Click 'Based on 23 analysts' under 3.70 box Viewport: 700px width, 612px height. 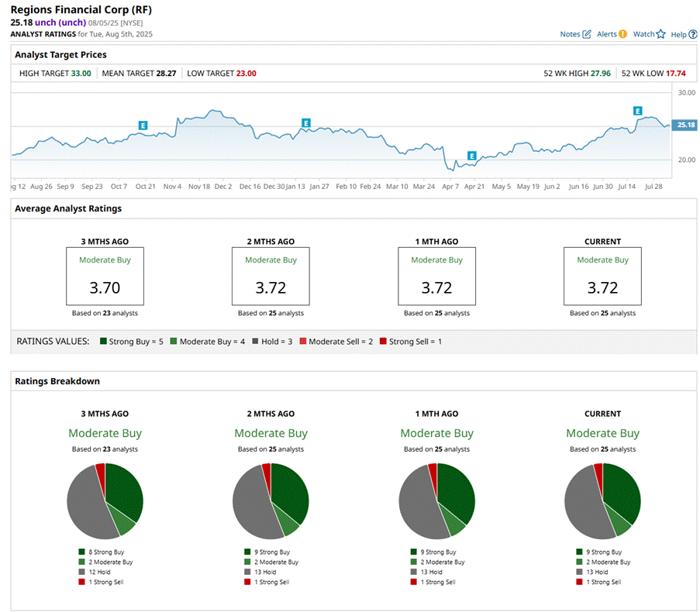coord(105,313)
